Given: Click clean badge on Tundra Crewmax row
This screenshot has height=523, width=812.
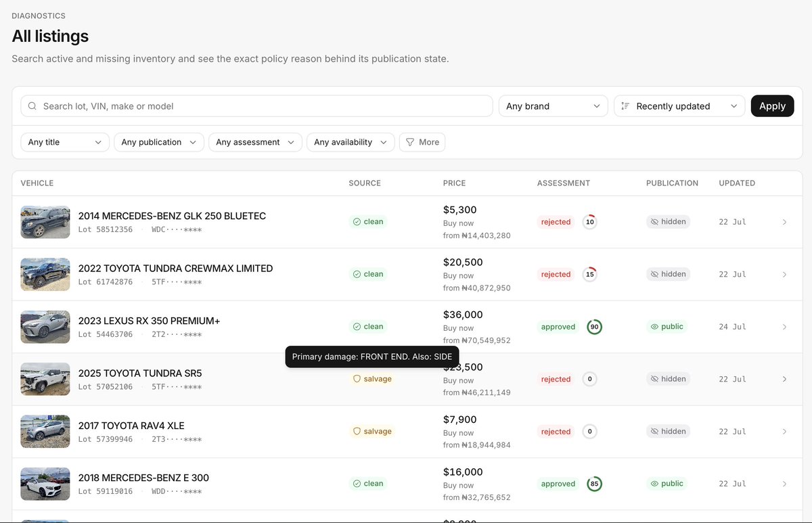Looking at the screenshot, I should [368, 274].
